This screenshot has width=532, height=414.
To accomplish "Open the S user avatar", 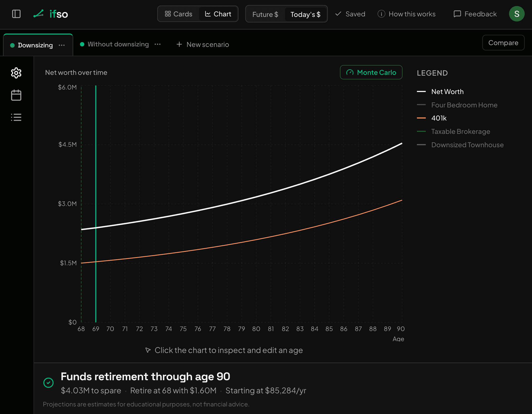I will (517, 14).
